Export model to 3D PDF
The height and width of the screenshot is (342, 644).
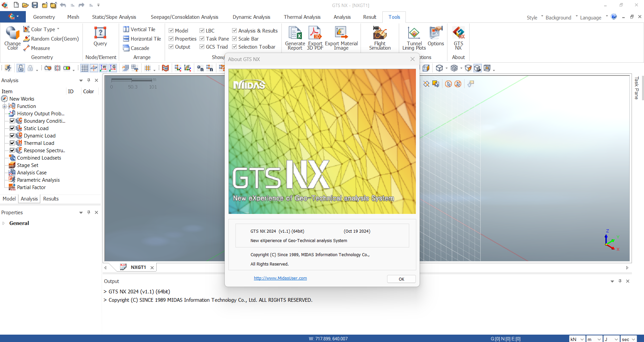click(315, 38)
